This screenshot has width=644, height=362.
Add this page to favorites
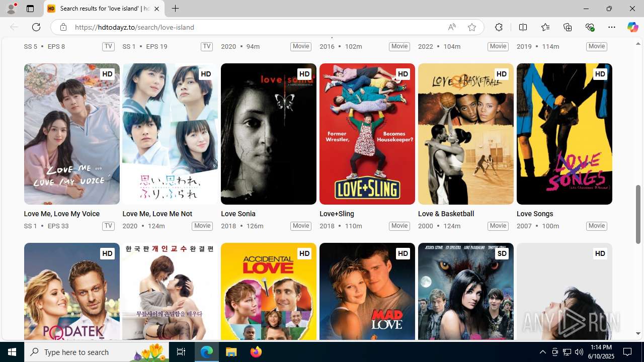tap(471, 27)
